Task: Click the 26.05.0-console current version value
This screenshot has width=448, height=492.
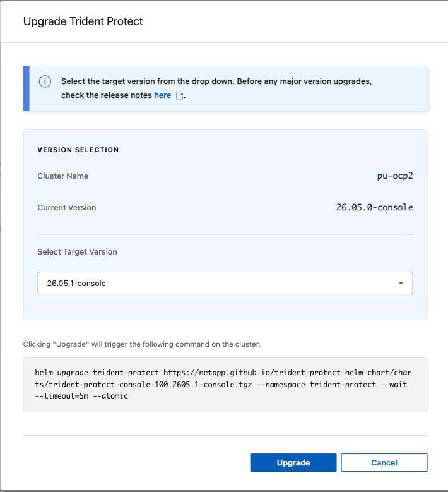Action: tap(375, 207)
